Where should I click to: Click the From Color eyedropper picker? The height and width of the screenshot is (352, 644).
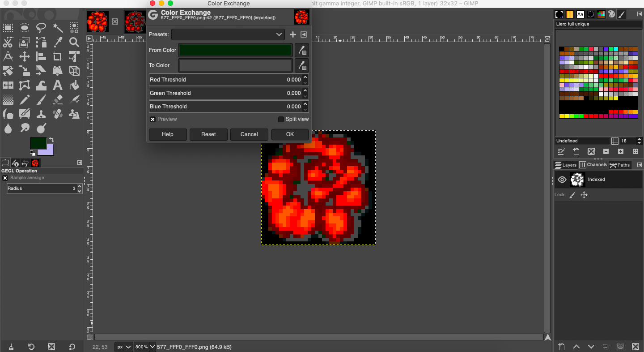302,50
